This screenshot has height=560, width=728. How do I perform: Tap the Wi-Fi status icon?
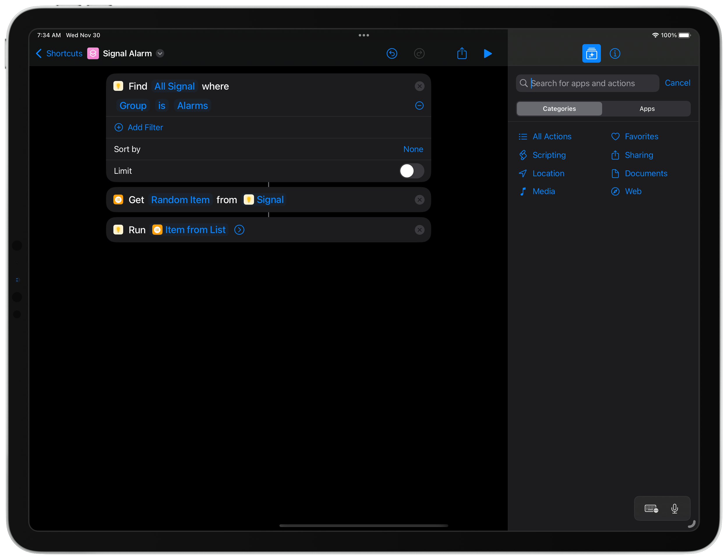[x=655, y=35]
